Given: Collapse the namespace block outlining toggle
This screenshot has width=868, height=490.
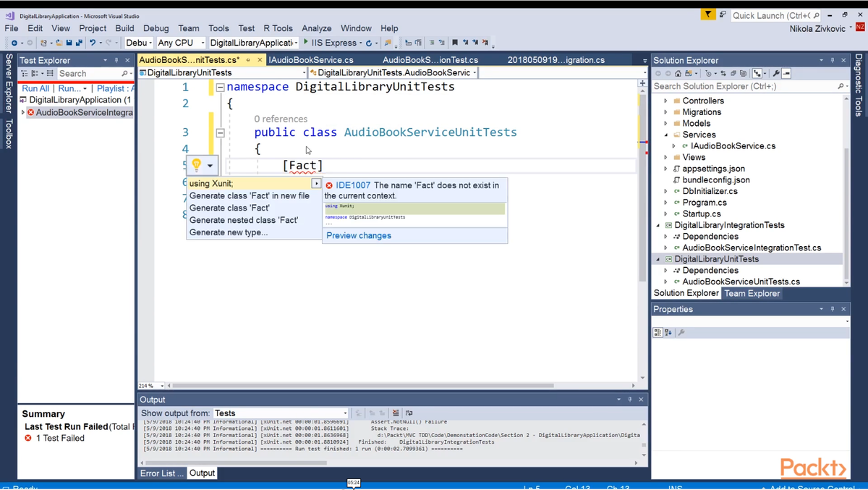Looking at the screenshot, I should [220, 87].
